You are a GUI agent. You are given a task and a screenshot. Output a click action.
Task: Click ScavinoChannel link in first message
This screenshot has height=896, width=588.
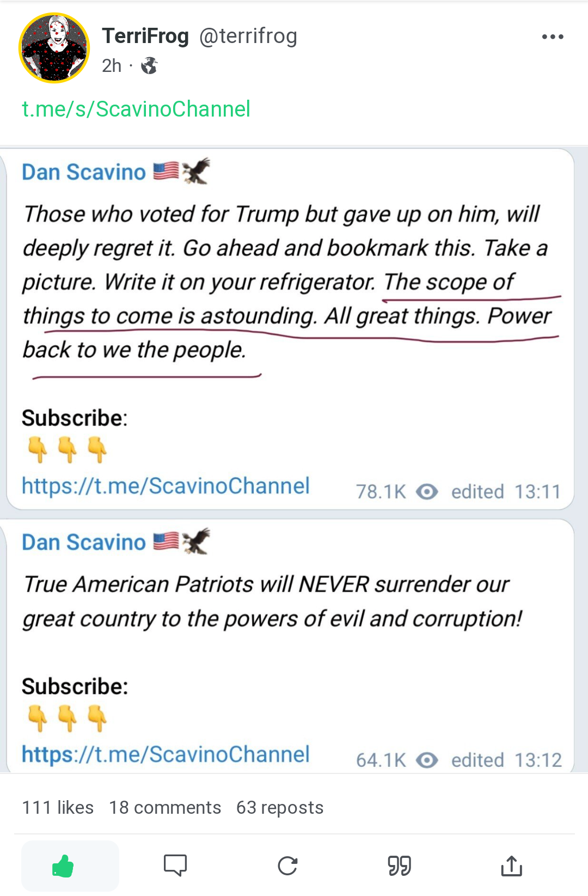tap(166, 486)
